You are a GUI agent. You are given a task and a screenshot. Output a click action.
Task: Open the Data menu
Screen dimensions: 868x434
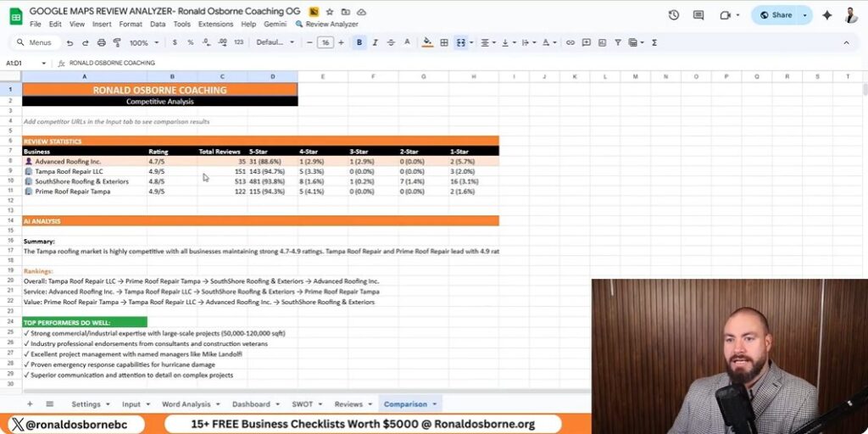pyautogui.click(x=158, y=25)
